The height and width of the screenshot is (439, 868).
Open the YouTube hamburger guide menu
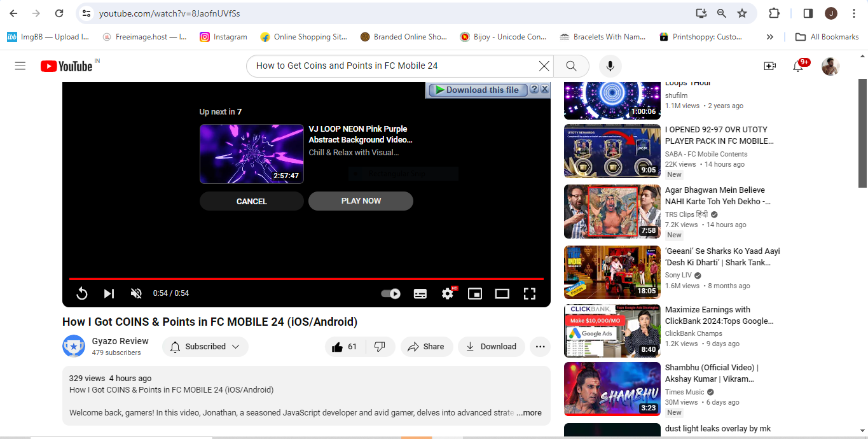20,66
